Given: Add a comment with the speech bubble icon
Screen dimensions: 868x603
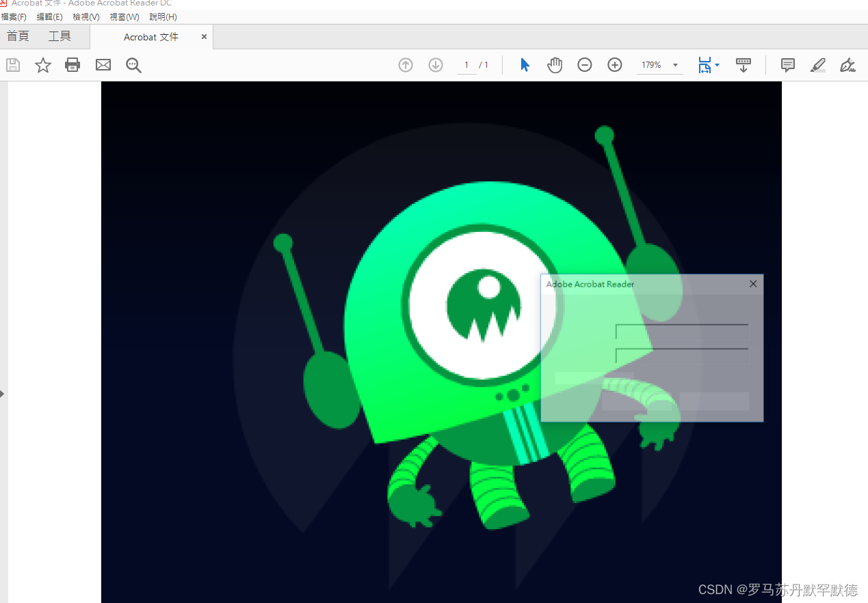Looking at the screenshot, I should [788, 65].
